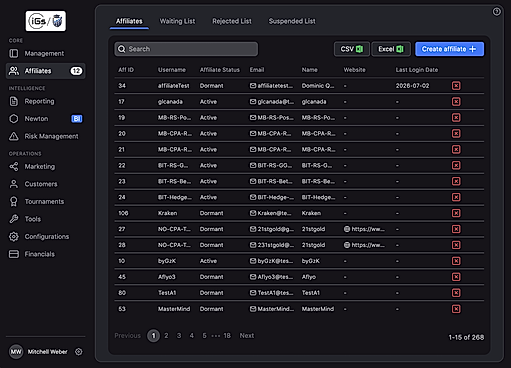Open the 231stgold@... row website link
511x368 pixels.
(364, 245)
